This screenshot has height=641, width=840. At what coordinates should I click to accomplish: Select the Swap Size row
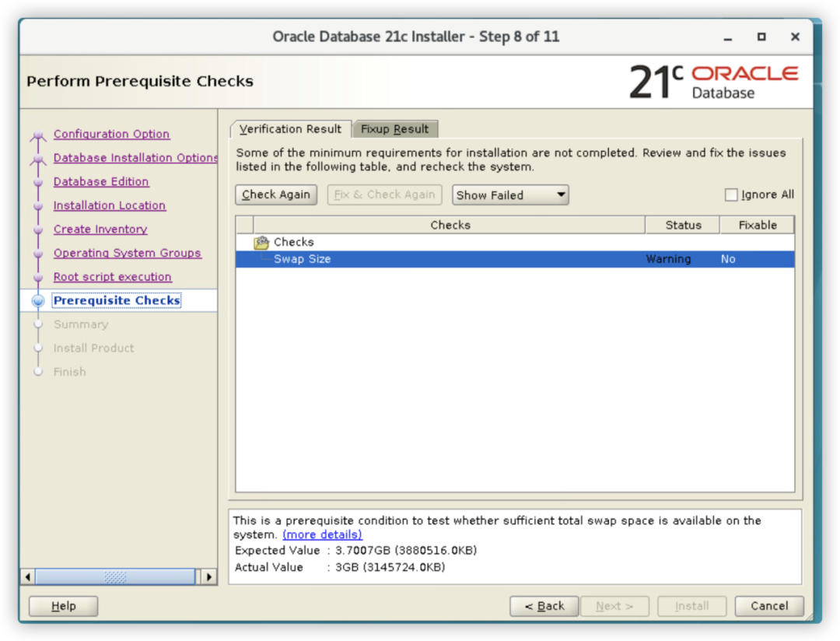pos(515,259)
